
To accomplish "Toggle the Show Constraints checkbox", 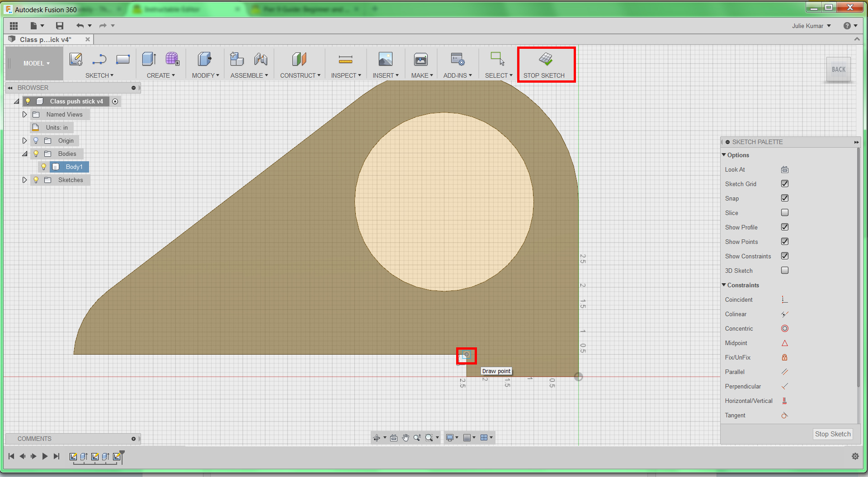I will 785,256.
